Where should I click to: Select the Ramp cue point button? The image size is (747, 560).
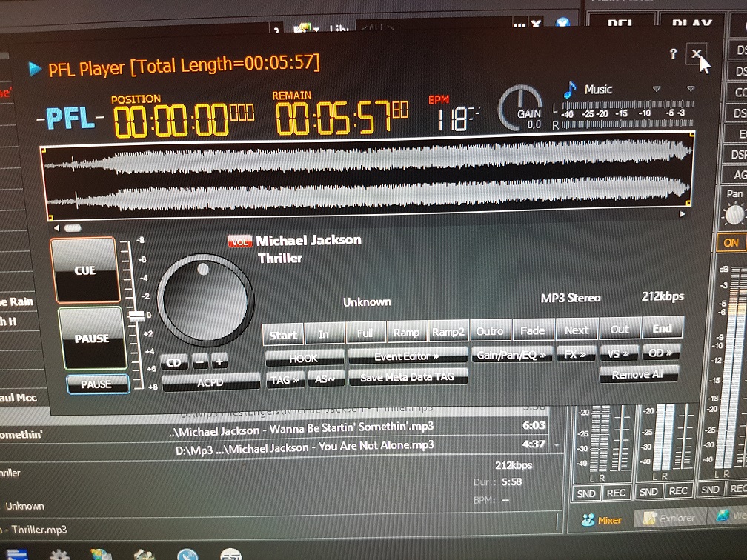pyautogui.click(x=407, y=332)
